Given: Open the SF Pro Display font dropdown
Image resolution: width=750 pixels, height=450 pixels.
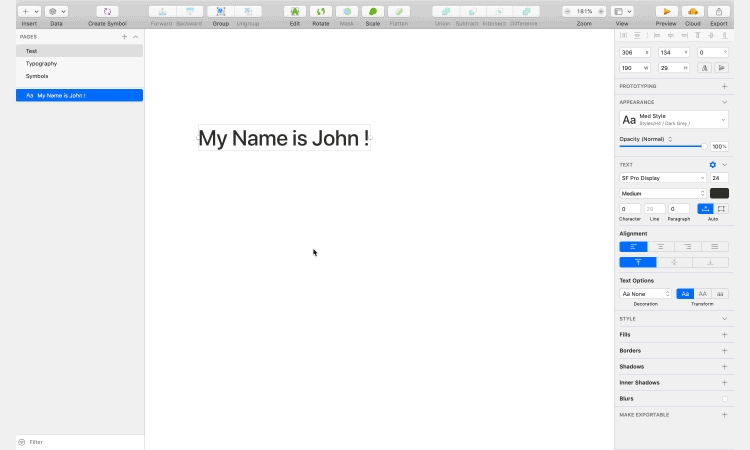Looking at the screenshot, I should [662, 178].
